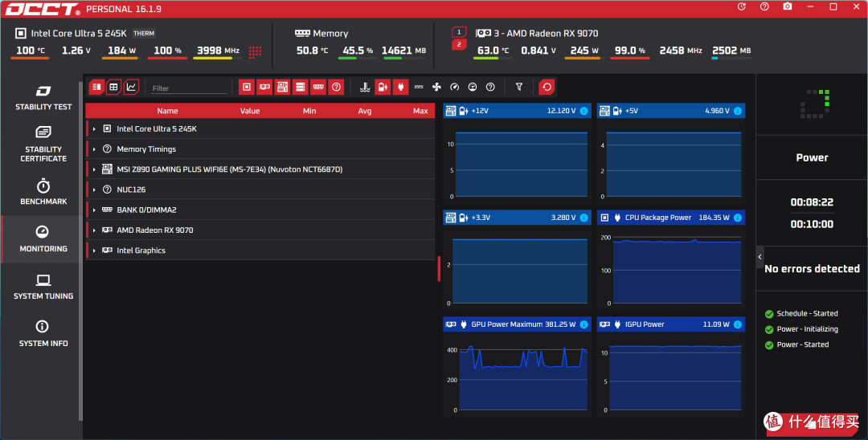
Task: Sort table by Avg column
Action: pos(365,111)
